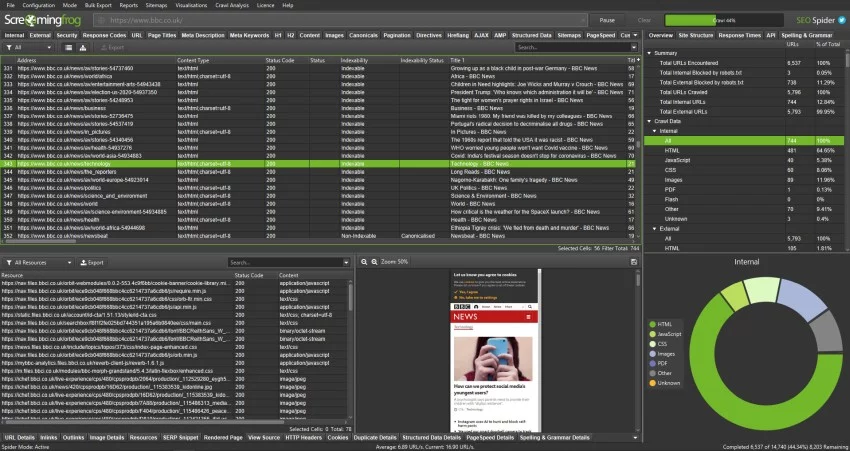Open the Structured Data tab
The image size is (850, 451).
(531, 35)
